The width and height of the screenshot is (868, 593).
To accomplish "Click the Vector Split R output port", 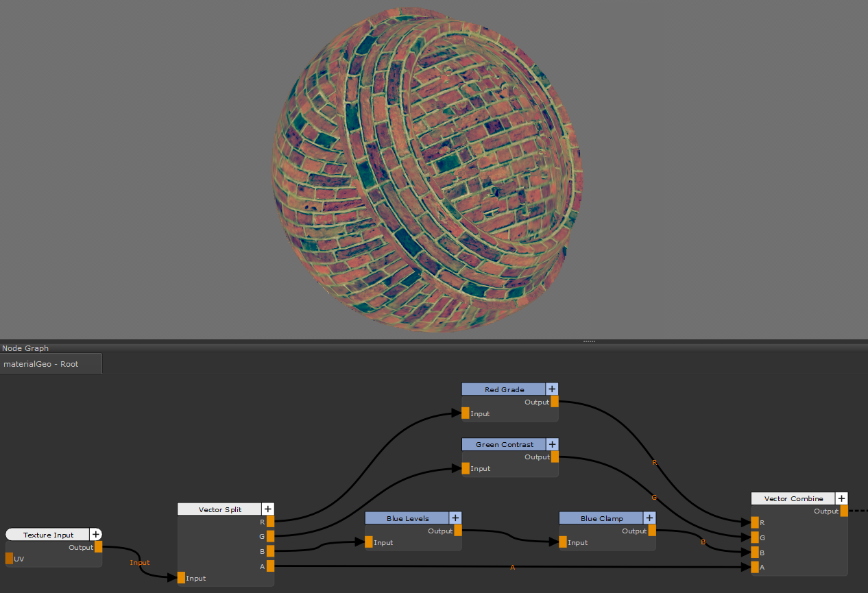I will (270, 522).
